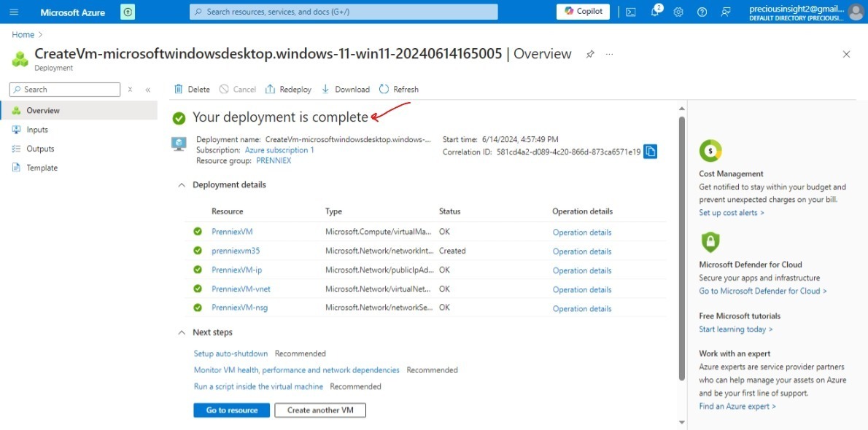Click Setup auto-shutdown link
Image resolution: width=868 pixels, height=430 pixels.
click(230, 353)
